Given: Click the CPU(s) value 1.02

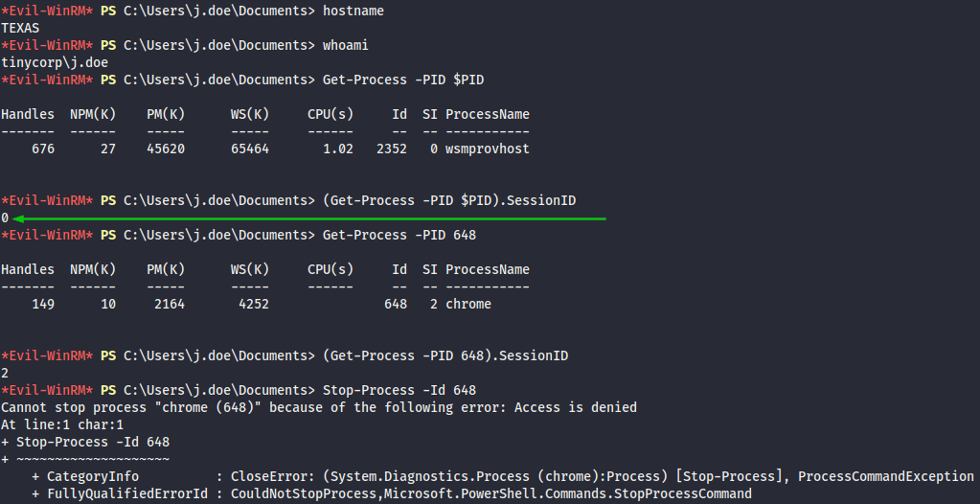Looking at the screenshot, I should tap(338, 149).
